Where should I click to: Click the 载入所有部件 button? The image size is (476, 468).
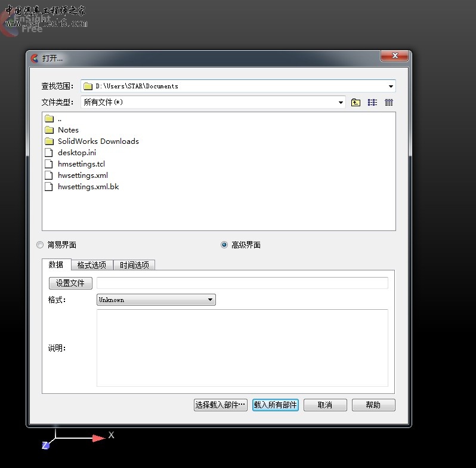tap(275, 405)
